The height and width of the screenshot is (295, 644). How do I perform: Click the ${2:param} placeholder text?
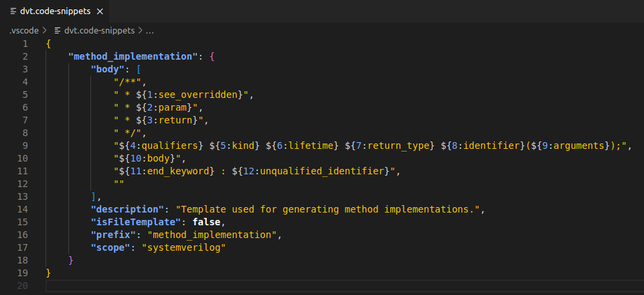[x=164, y=107]
